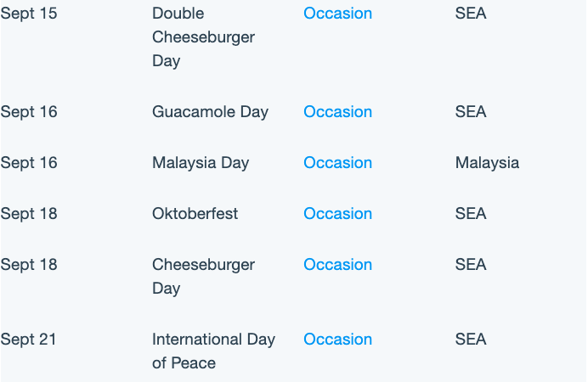588x382 pixels.
Task: Select the International Day of Peace text
Action: click(213, 351)
